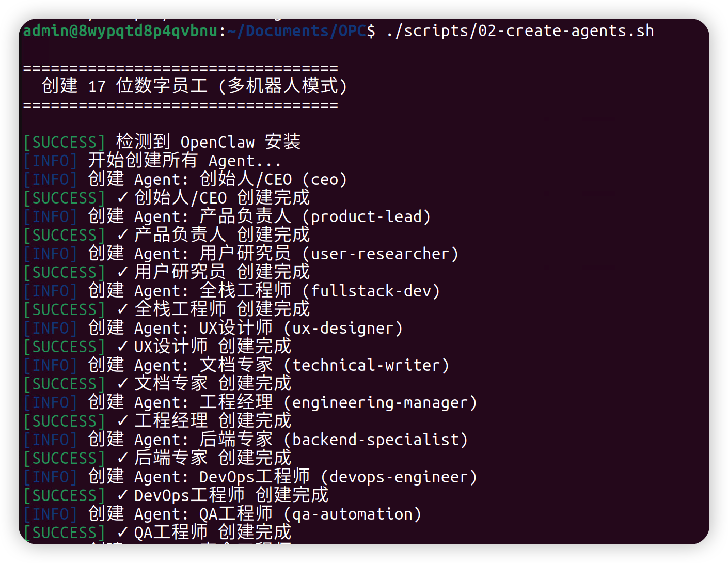Click the checkmark before 全栈工程师 创建完成
Viewport: 728px width, 563px height.
tap(122, 309)
